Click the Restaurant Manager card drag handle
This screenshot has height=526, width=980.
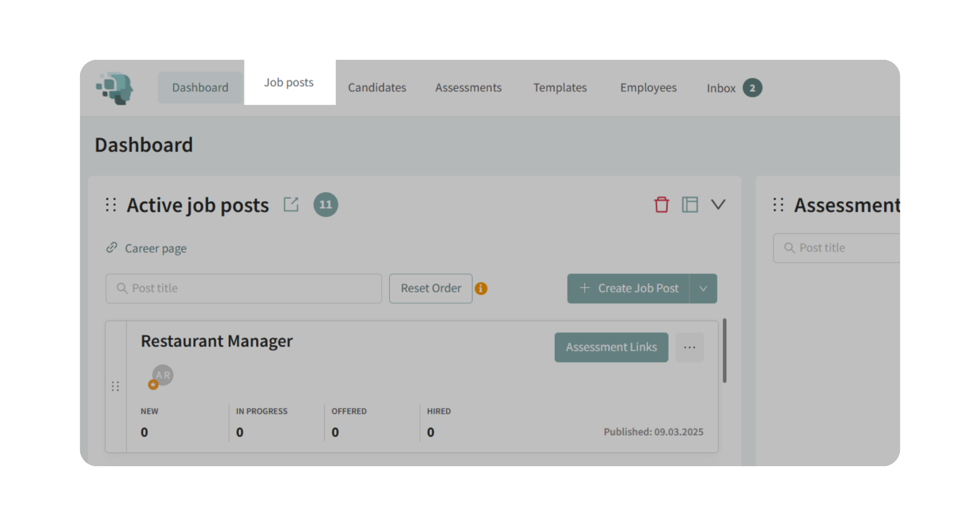115,386
